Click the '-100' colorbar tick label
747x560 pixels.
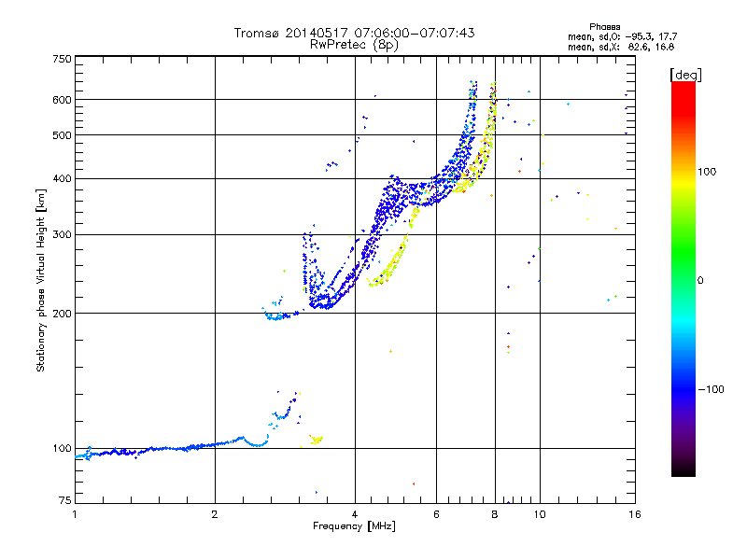pos(711,389)
